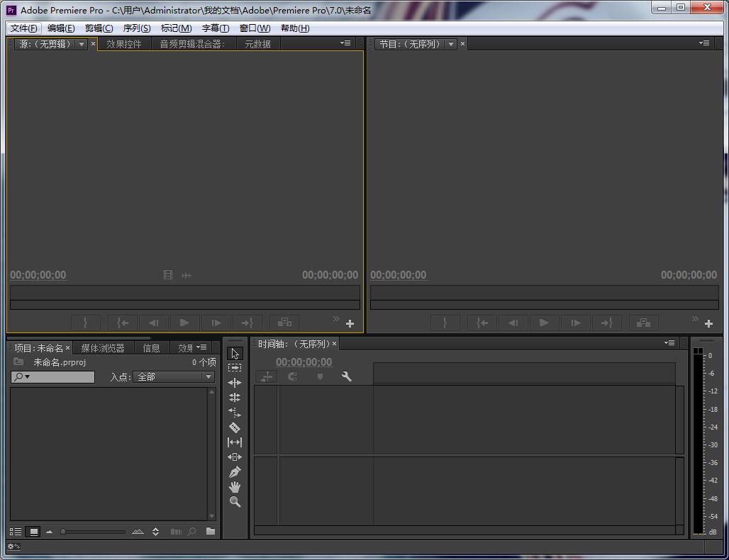Step forward one frame in Program monitor
729x560 pixels.
[575, 323]
